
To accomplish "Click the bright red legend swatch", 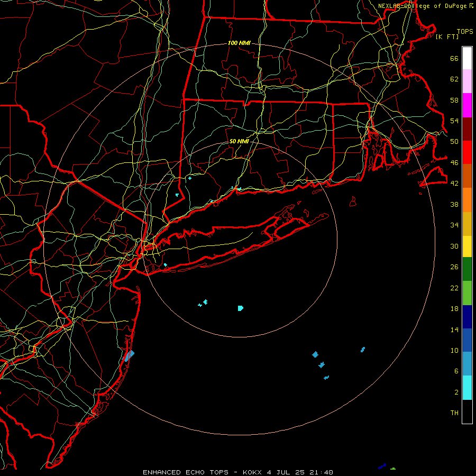I will coord(467,152).
